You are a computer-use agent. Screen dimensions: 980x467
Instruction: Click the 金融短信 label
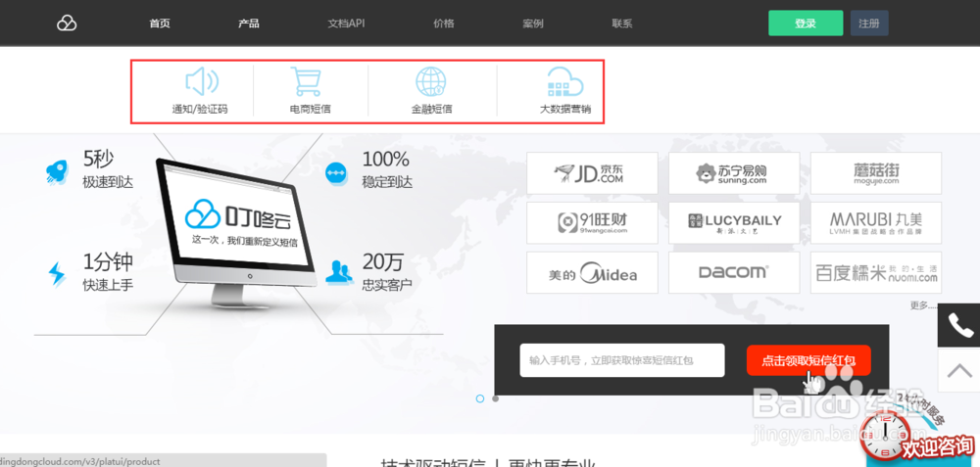coord(431,110)
